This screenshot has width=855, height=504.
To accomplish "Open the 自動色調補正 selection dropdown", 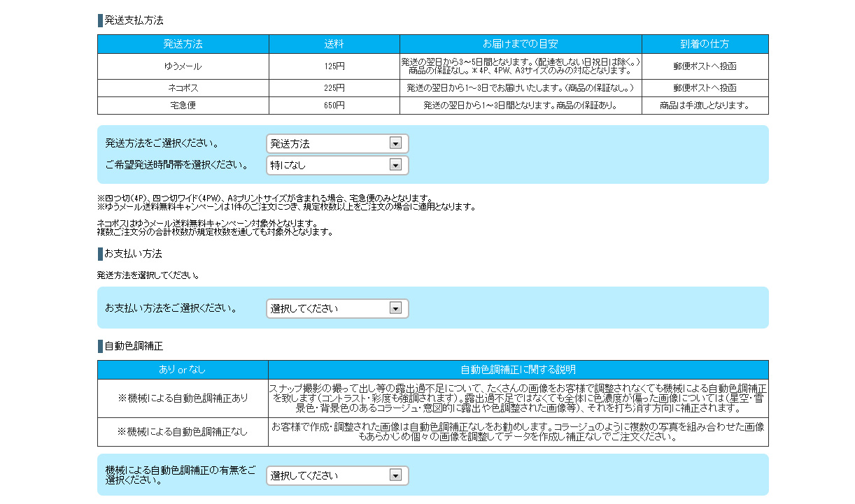I will pyautogui.click(x=337, y=475).
